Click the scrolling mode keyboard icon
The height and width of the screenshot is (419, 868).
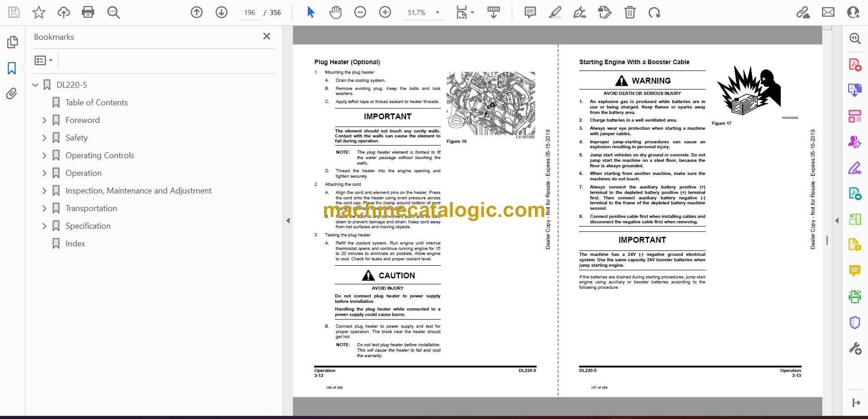[x=494, y=12]
